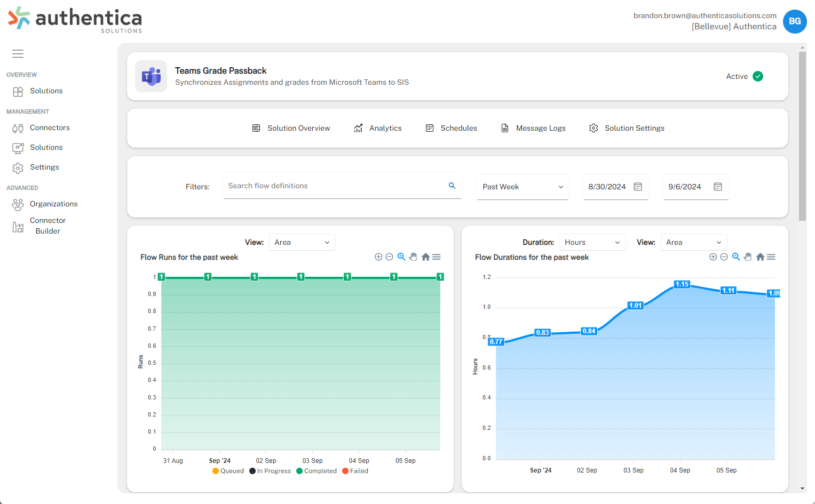Toggle In Progress series in legend
This screenshot has height=504, width=815.
[x=270, y=471]
